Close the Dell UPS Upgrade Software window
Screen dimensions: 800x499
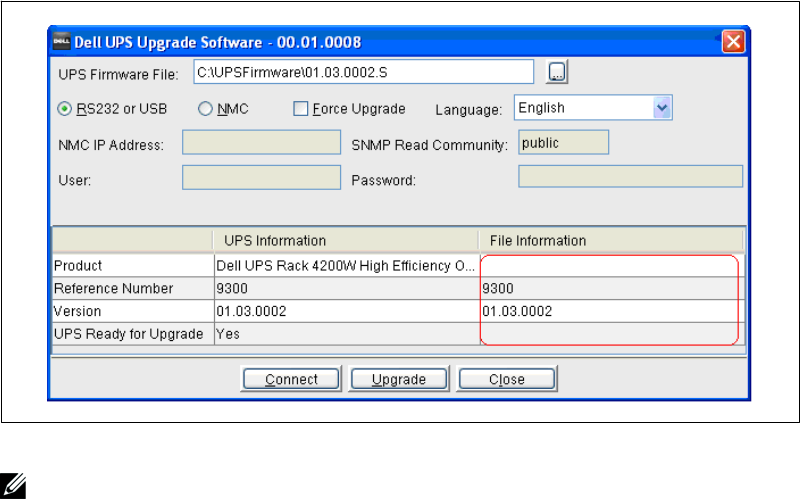pos(733,41)
